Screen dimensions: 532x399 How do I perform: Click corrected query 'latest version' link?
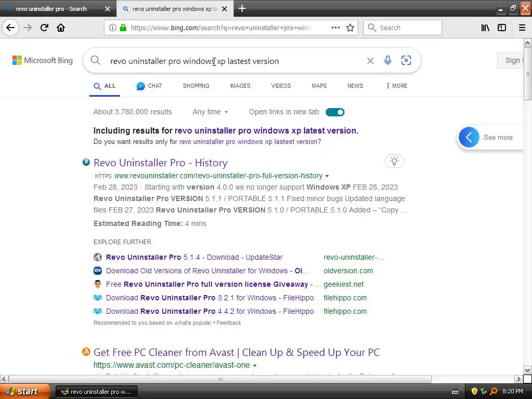click(x=265, y=130)
